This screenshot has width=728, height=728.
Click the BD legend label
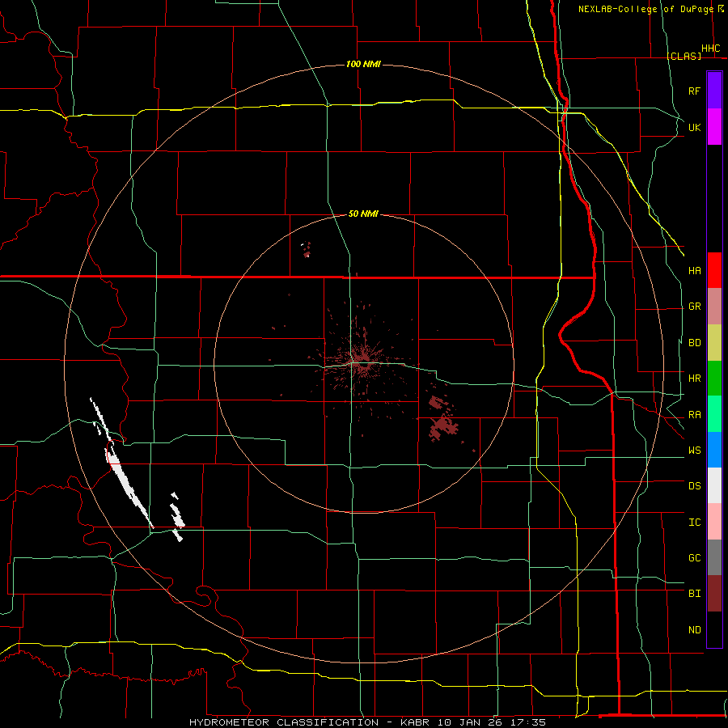(x=694, y=343)
